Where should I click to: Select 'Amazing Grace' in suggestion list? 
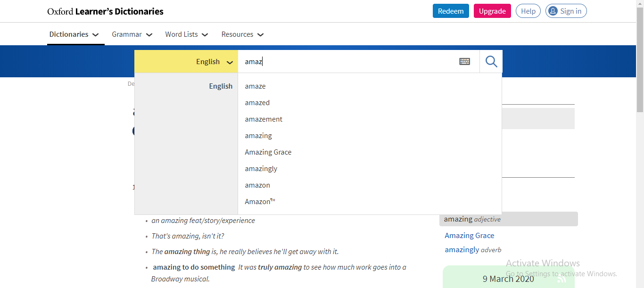[268, 152]
